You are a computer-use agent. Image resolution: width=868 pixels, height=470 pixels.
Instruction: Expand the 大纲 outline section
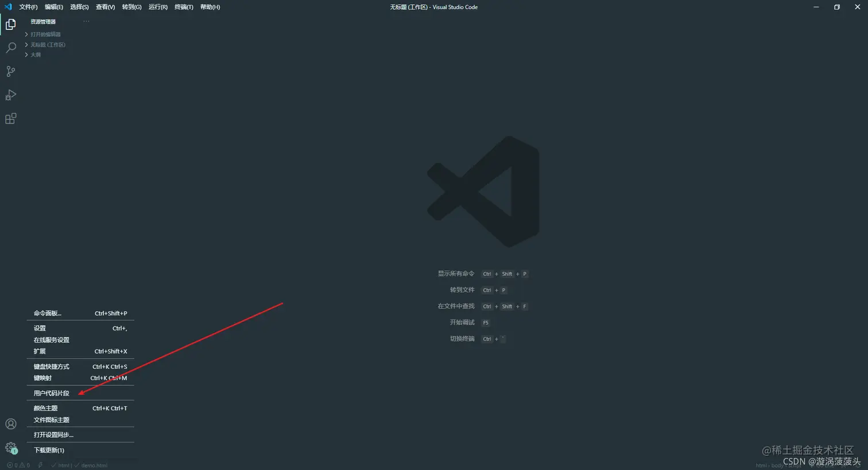[33, 55]
